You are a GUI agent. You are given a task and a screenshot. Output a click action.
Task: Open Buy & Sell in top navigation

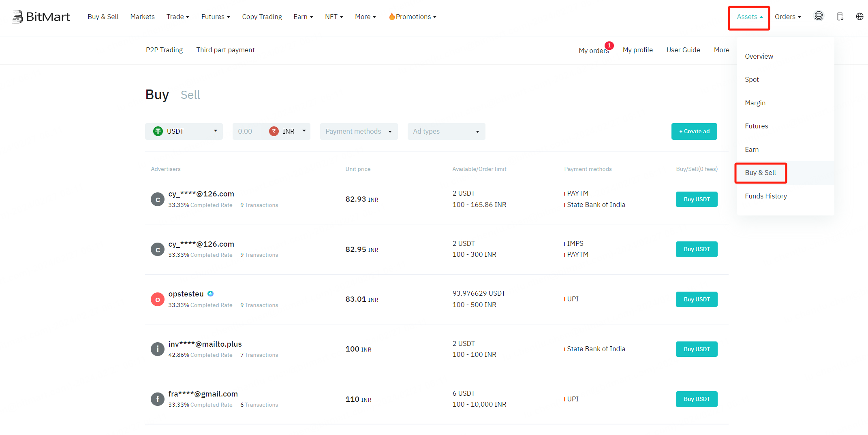[103, 17]
